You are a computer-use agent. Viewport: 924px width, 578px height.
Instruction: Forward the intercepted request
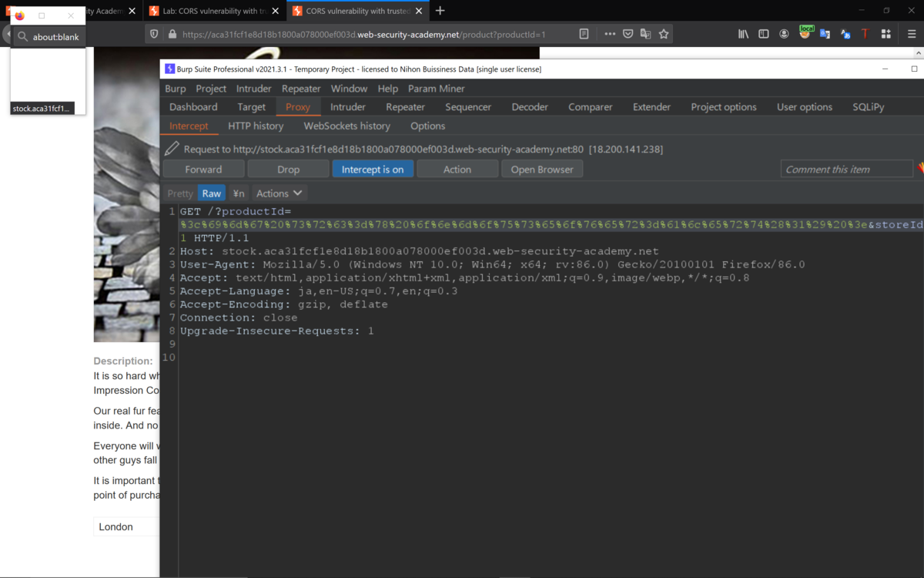[204, 169]
